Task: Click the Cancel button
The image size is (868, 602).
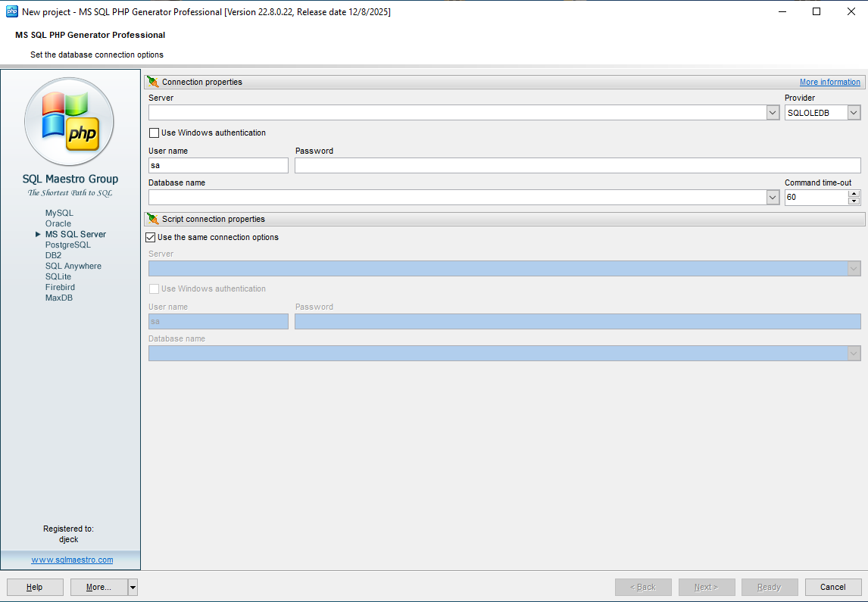Action: point(832,587)
